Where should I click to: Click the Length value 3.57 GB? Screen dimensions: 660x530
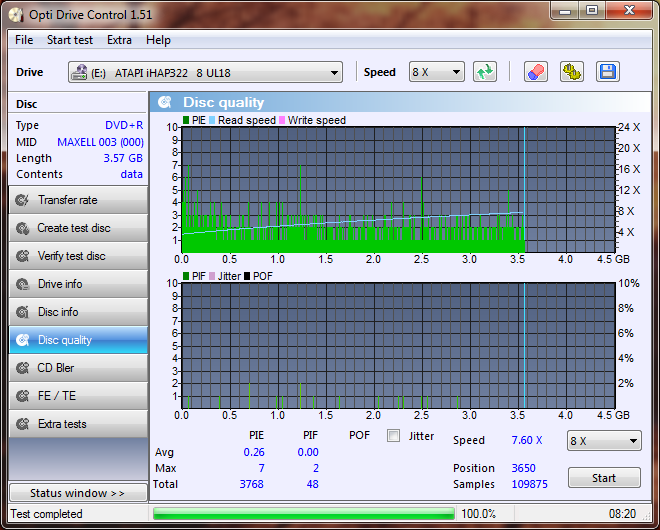tap(123, 158)
